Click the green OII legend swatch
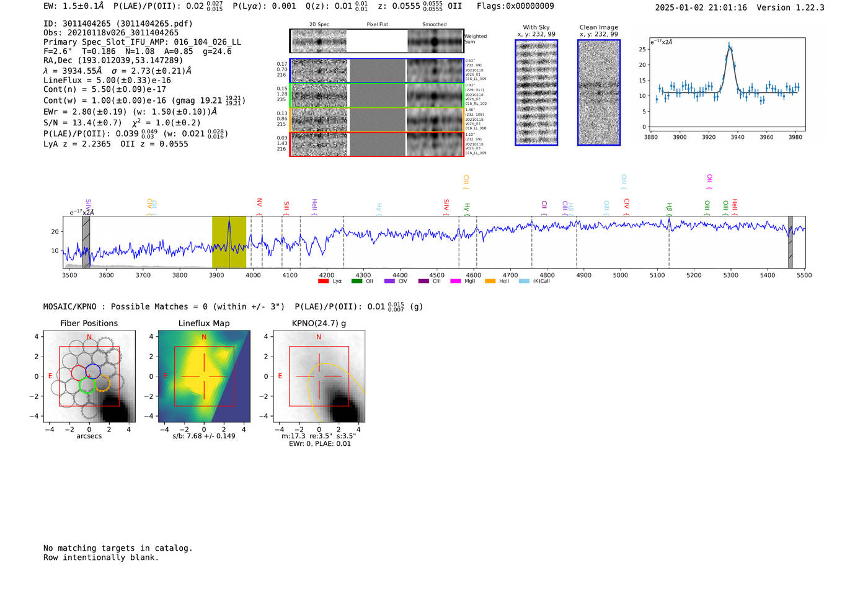The height and width of the screenshot is (591, 868). [356, 282]
